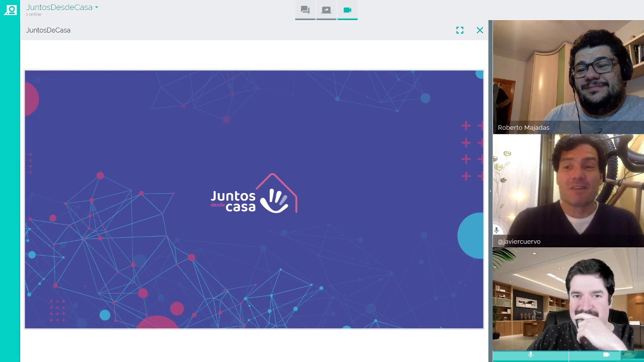The height and width of the screenshot is (362, 644).
Task: Click the Juntos desde casa logo slide
Action: point(254,200)
